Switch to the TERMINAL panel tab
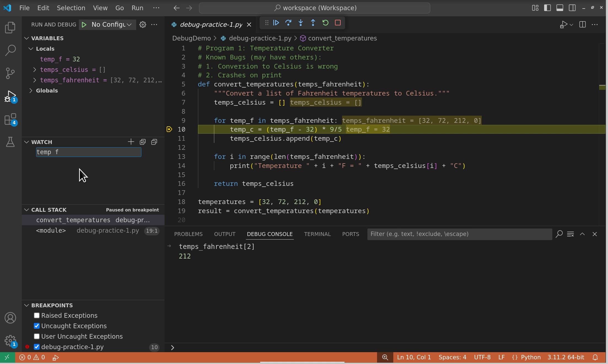Screen dimensions: 608x364 [x=317, y=234]
